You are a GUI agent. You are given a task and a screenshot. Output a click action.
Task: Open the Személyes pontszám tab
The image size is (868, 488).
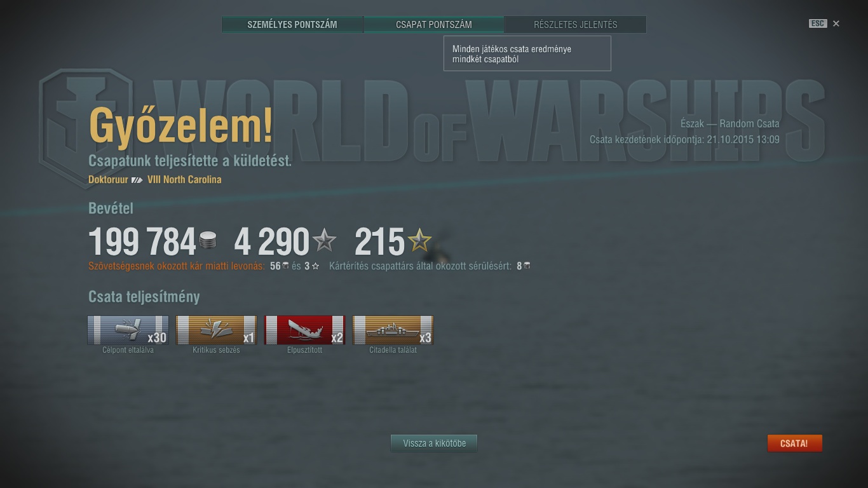tap(292, 25)
